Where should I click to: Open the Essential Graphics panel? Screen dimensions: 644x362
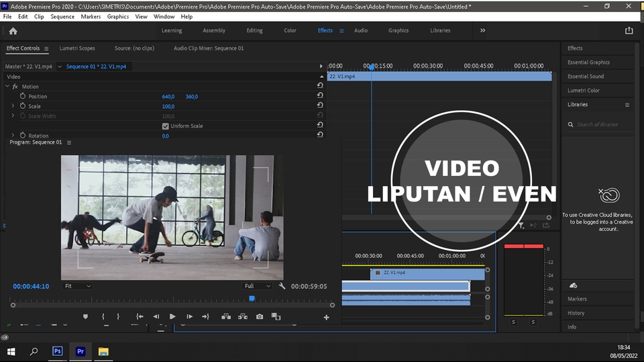click(x=588, y=62)
